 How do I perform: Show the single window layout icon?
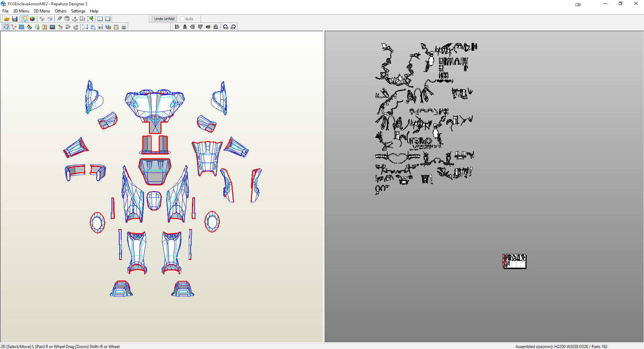coord(108,19)
